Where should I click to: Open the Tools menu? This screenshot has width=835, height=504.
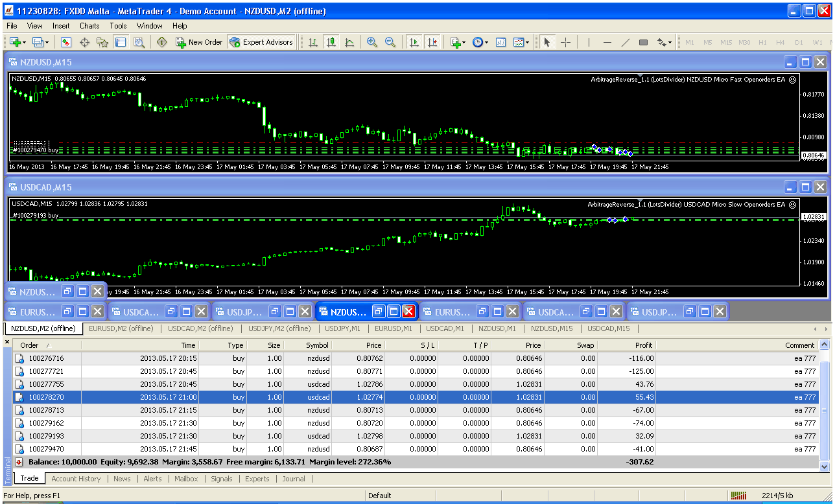pyautogui.click(x=118, y=26)
